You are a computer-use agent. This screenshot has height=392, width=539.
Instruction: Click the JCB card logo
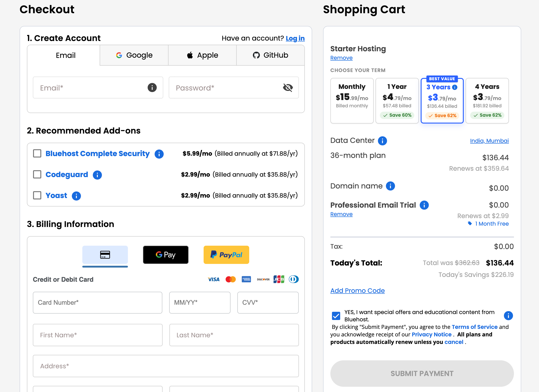[x=279, y=279]
